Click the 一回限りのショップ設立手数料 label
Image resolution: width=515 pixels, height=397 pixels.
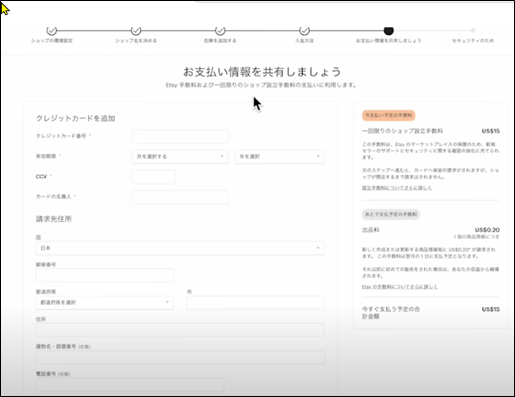pyautogui.click(x=402, y=131)
